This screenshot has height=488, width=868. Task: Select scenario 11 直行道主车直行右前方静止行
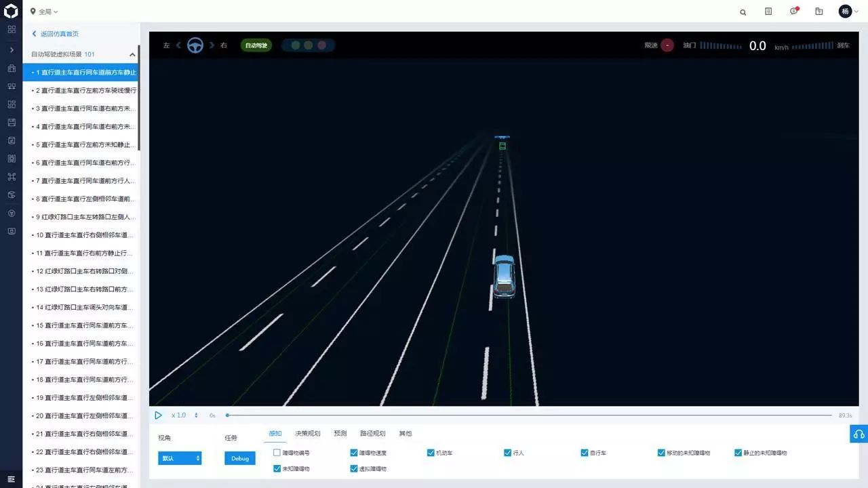click(81, 253)
